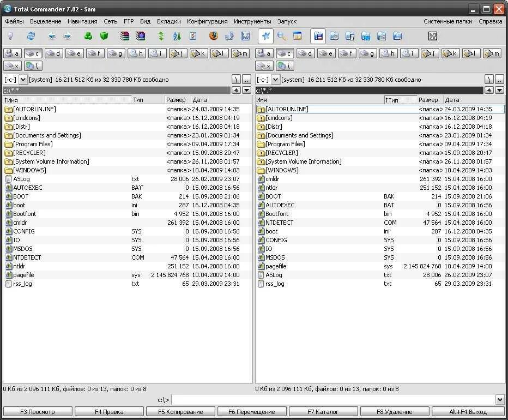Open file search magnifier icon
This screenshot has height=420, width=508.
pos(282,36)
